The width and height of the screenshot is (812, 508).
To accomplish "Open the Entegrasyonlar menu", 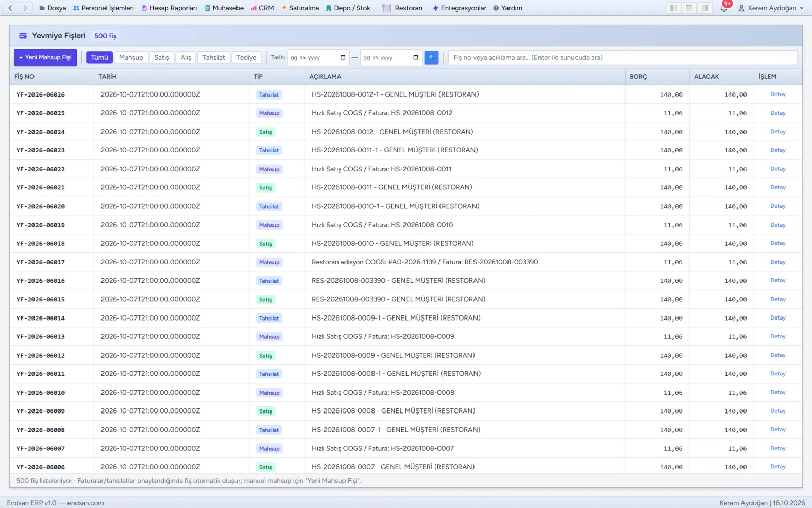I will [x=459, y=8].
